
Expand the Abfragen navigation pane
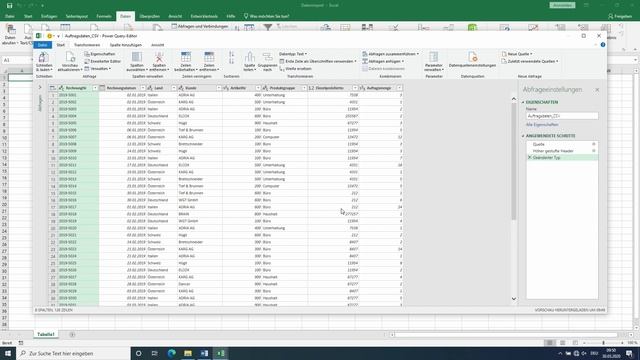click(x=40, y=87)
